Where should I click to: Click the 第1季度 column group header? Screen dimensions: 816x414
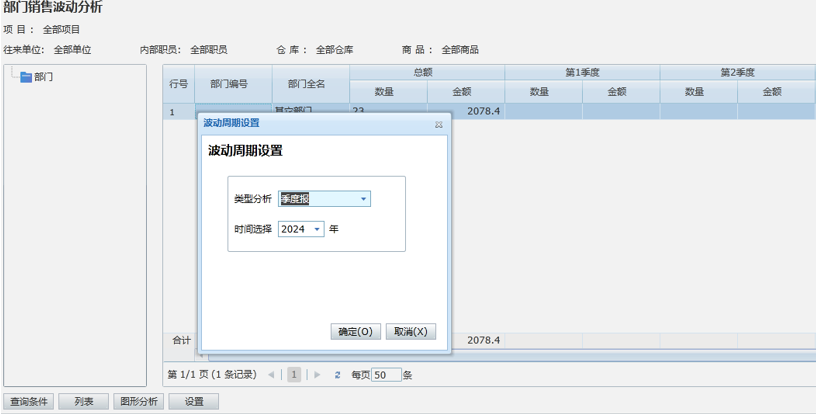pos(582,72)
